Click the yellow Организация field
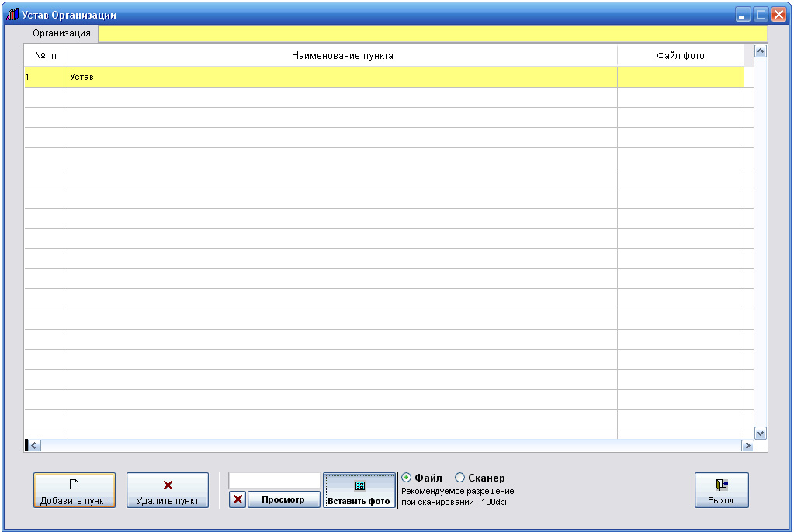Image resolution: width=794 pixels, height=532 pixels. tap(433, 33)
